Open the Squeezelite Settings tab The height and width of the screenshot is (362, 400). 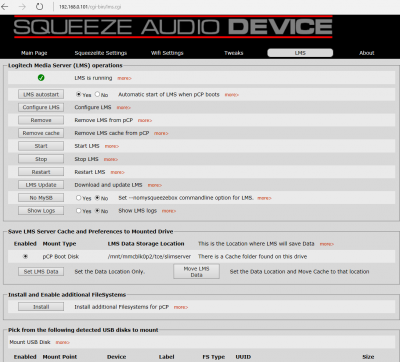click(101, 53)
